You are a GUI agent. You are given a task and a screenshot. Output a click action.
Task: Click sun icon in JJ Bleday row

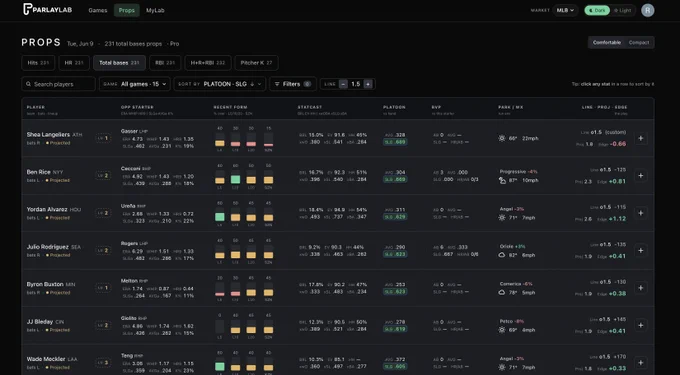[x=502, y=329]
